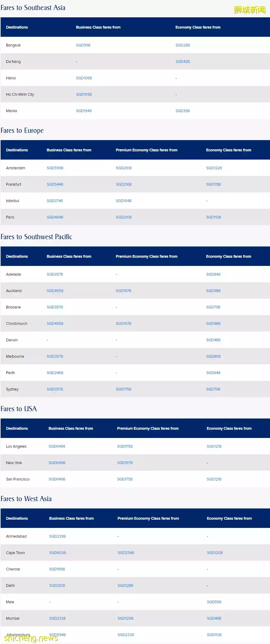Click Sydney Premium Economy fare SGD1758

pos(123,389)
